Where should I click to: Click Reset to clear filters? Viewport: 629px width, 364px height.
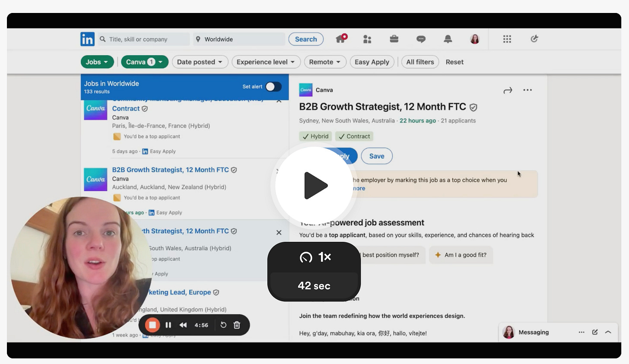tap(454, 62)
